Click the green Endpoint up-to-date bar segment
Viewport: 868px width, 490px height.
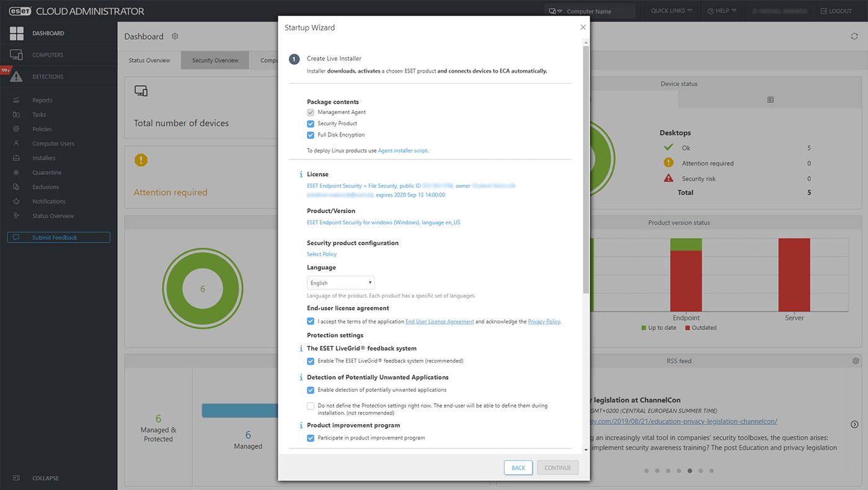coord(686,244)
